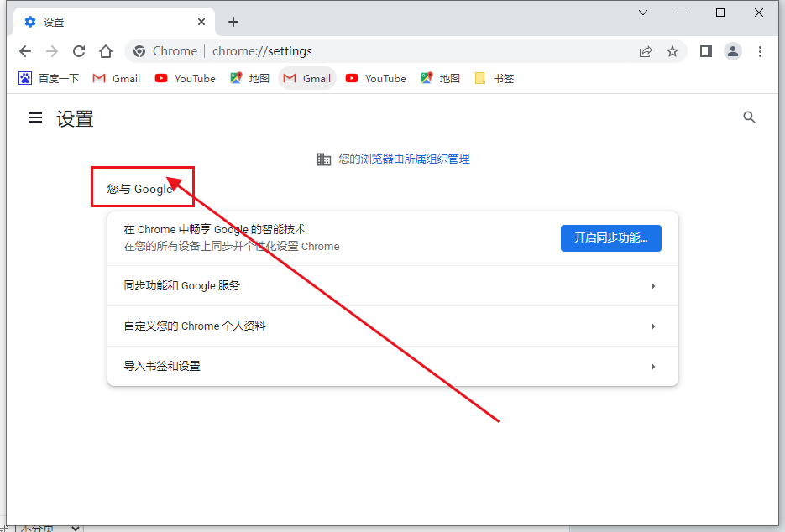Click the managed organization building icon

(x=324, y=159)
